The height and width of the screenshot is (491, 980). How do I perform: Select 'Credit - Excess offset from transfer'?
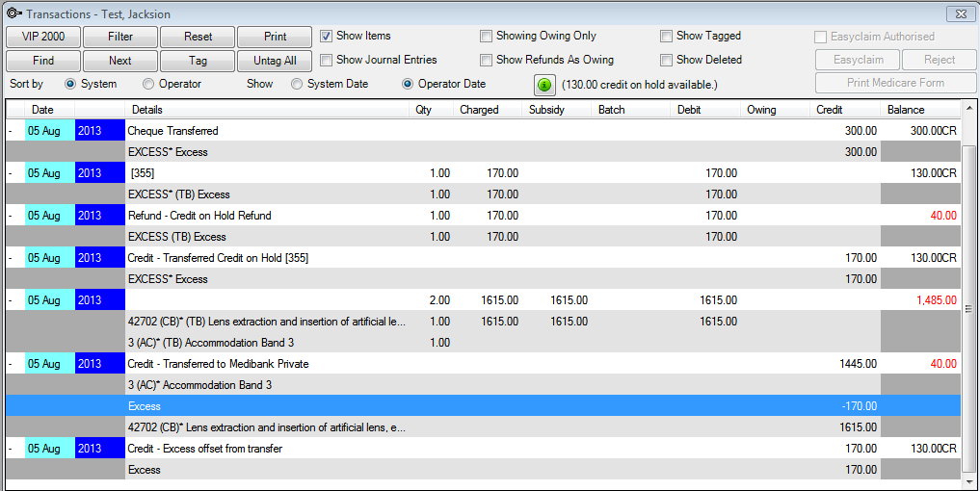(x=205, y=449)
